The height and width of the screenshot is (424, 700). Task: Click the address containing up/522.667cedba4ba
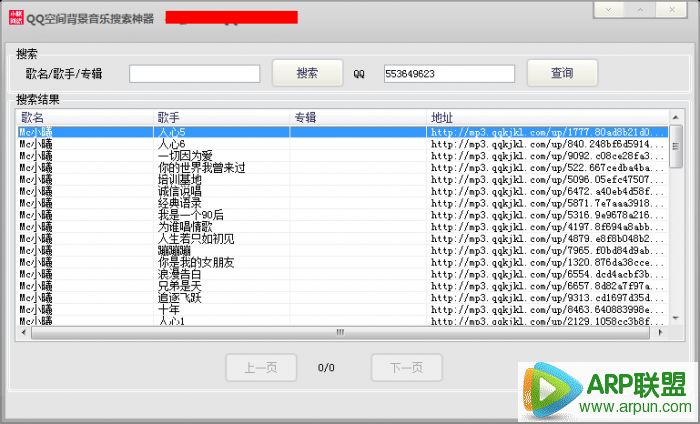pos(547,168)
